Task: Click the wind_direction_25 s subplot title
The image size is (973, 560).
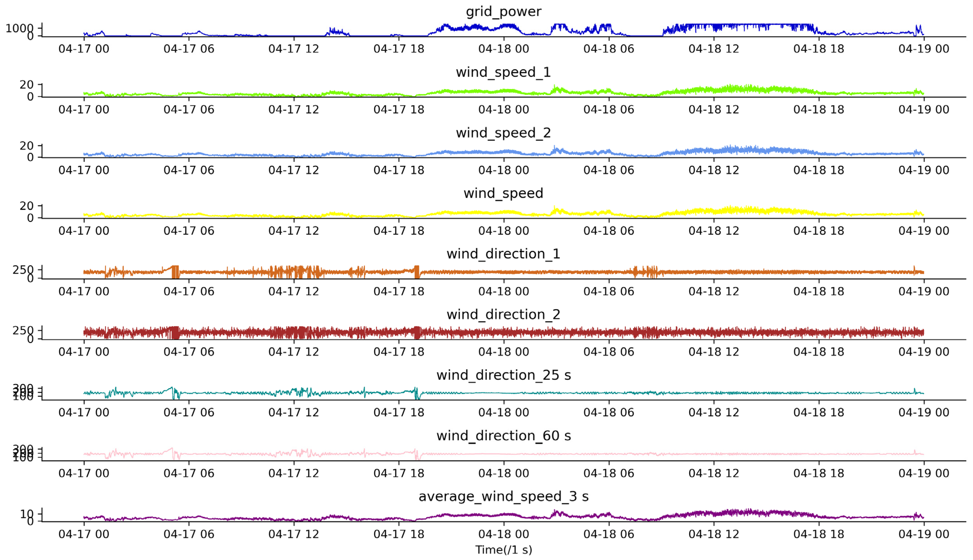Action: pyautogui.click(x=503, y=375)
